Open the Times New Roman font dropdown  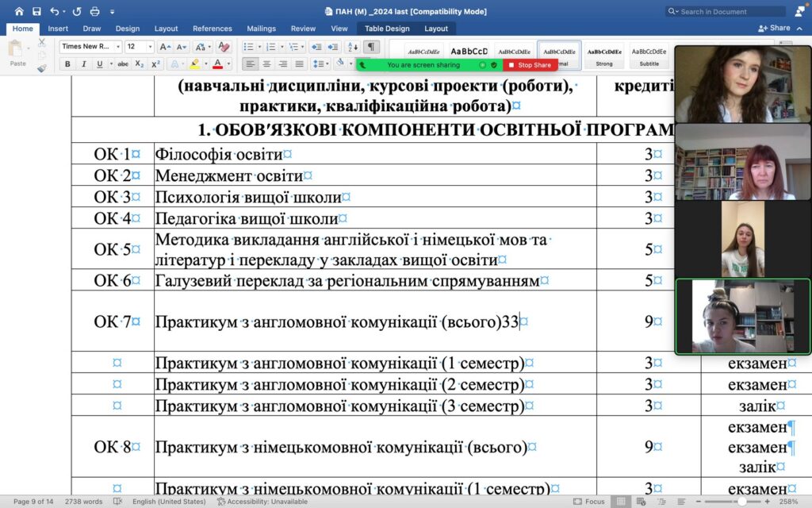pos(117,47)
